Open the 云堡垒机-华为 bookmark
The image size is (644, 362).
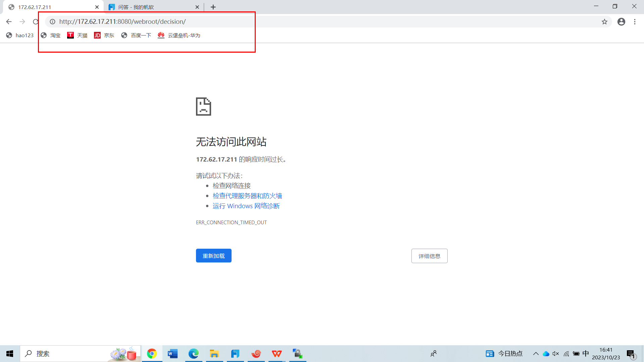pos(179,35)
